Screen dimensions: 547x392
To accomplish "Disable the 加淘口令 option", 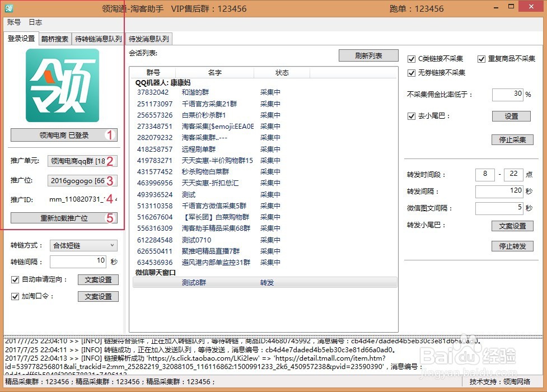I will click(x=16, y=296).
